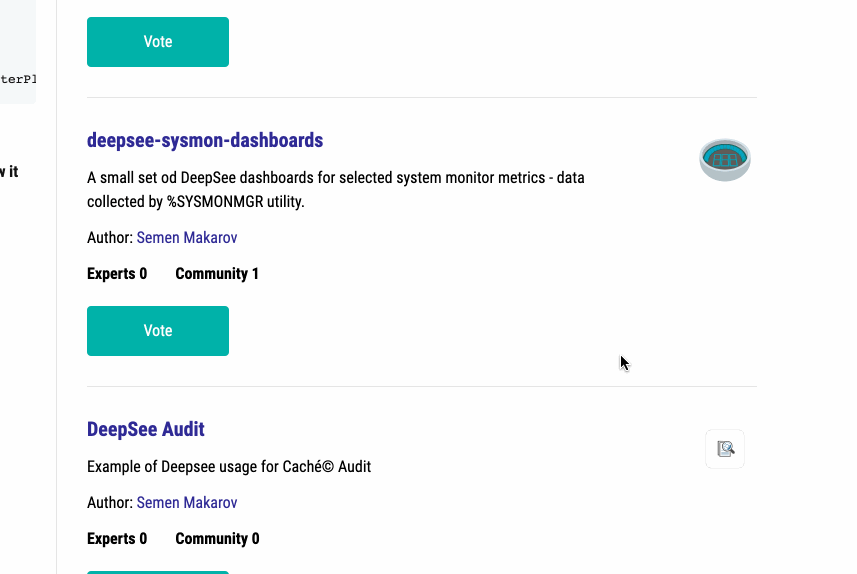This screenshot has width=857, height=574.
Task: Click the 'Author:' label under DeepSee Audit
Action: pyautogui.click(x=110, y=502)
